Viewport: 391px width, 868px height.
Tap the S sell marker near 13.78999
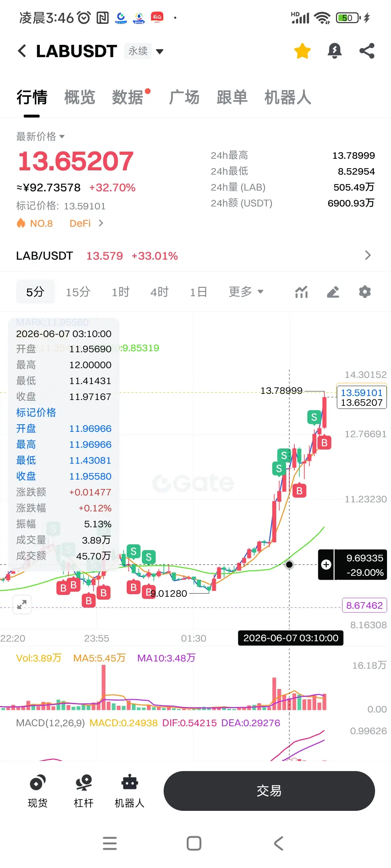314,417
